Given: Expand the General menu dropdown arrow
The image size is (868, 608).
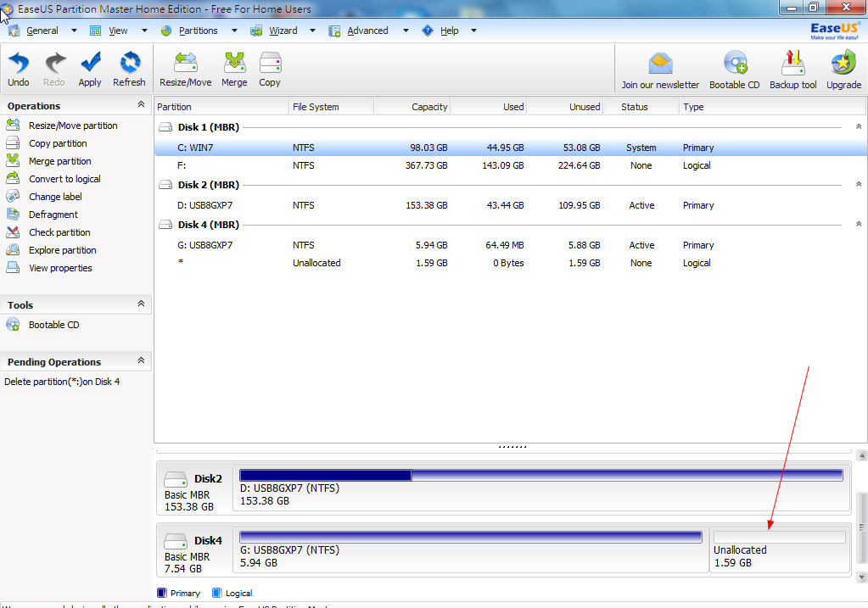Looking at the screenshot, I should point(74,31).
